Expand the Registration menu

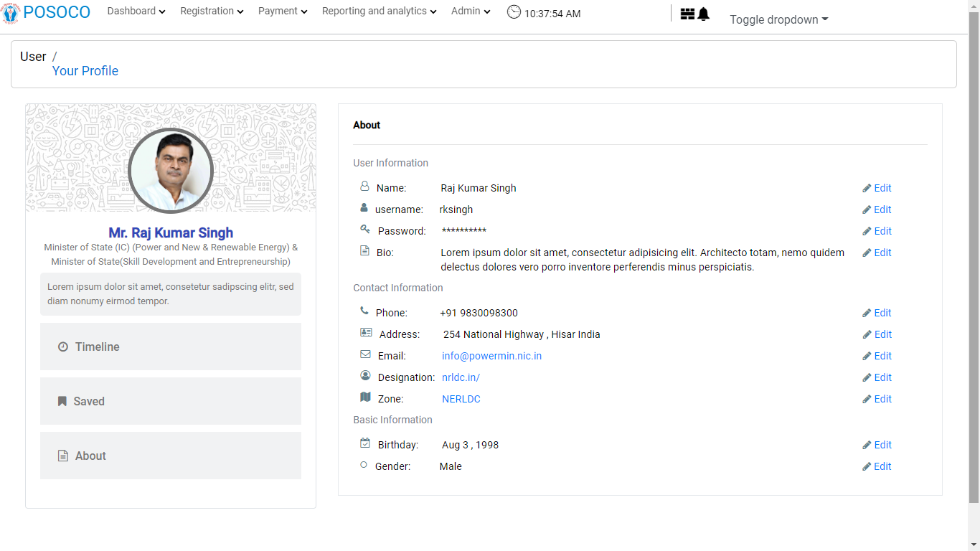212,11
